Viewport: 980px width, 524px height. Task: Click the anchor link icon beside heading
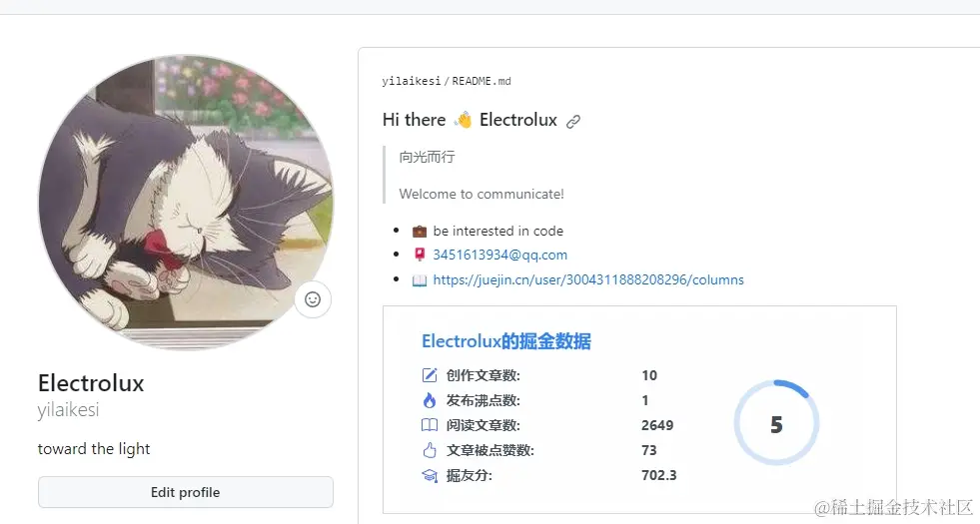tap(573, 122)
